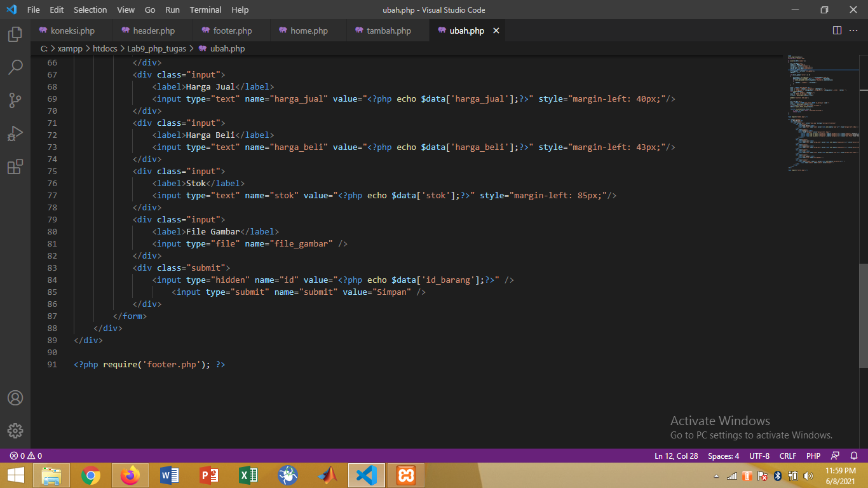Switch to the tambah.php tab

(388, 30)
